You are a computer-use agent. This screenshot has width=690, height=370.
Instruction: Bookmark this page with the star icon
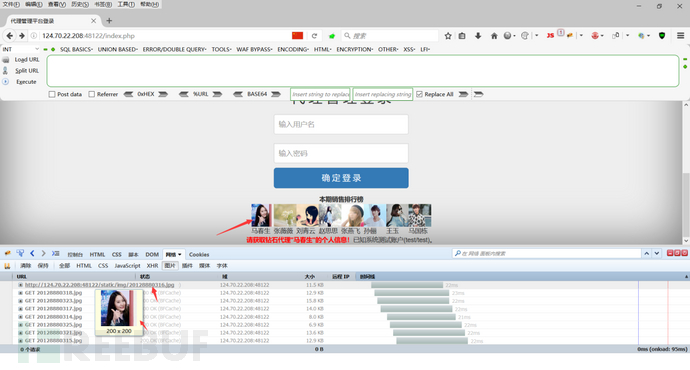point(448,36)
